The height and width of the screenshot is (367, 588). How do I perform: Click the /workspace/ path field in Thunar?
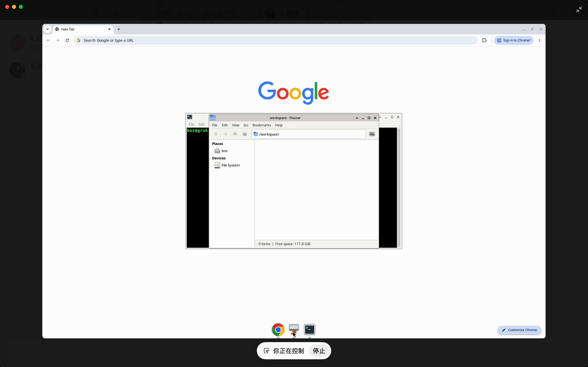tap(308, 134)
